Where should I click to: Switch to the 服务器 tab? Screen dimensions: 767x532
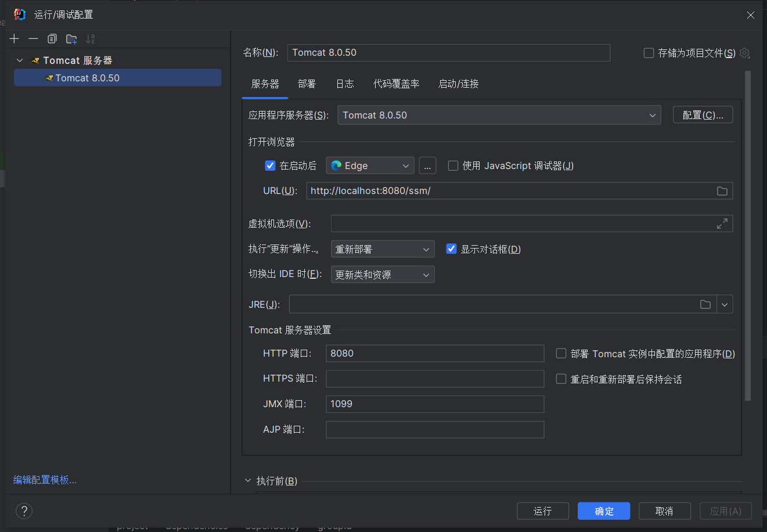click(265, 84)
